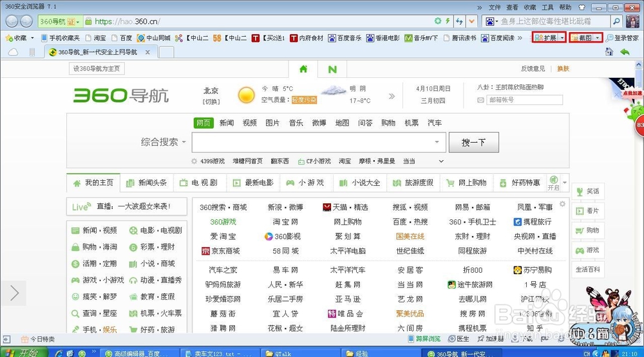
Task: Open the 文件 menu
Action: click(x=495, y=7)
